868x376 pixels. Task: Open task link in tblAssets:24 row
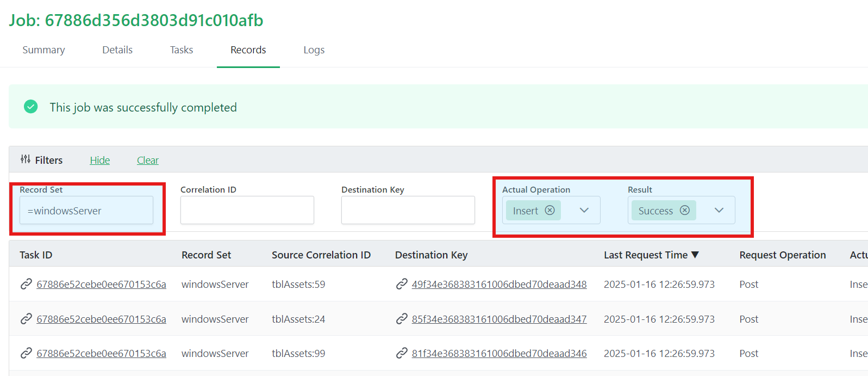101,319
